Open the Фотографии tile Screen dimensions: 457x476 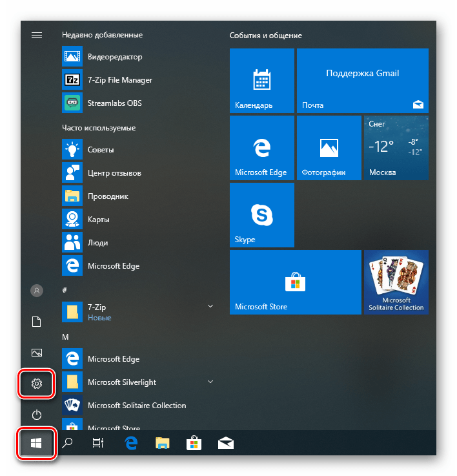pos(329,148)
